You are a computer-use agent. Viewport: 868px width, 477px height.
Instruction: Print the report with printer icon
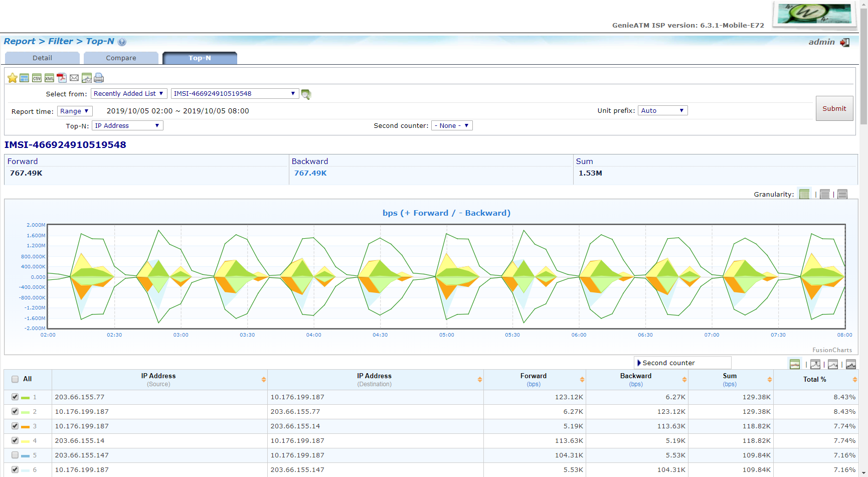99,78
